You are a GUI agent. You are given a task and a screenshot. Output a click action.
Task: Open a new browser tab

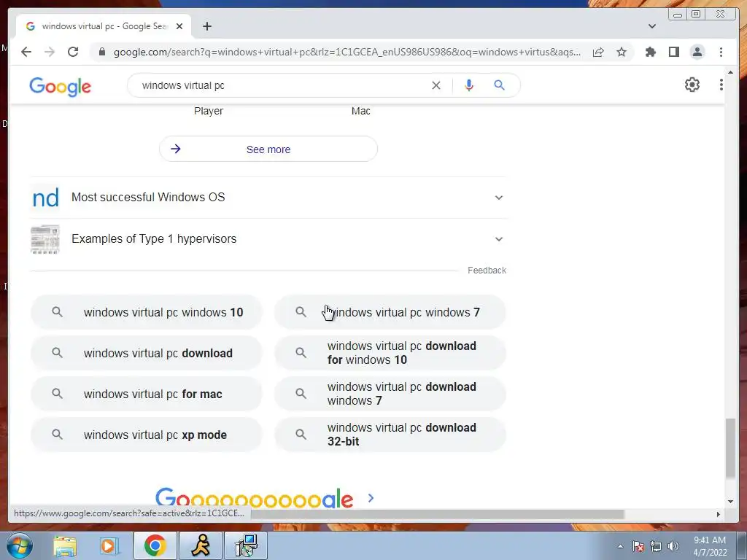[206, 26]
